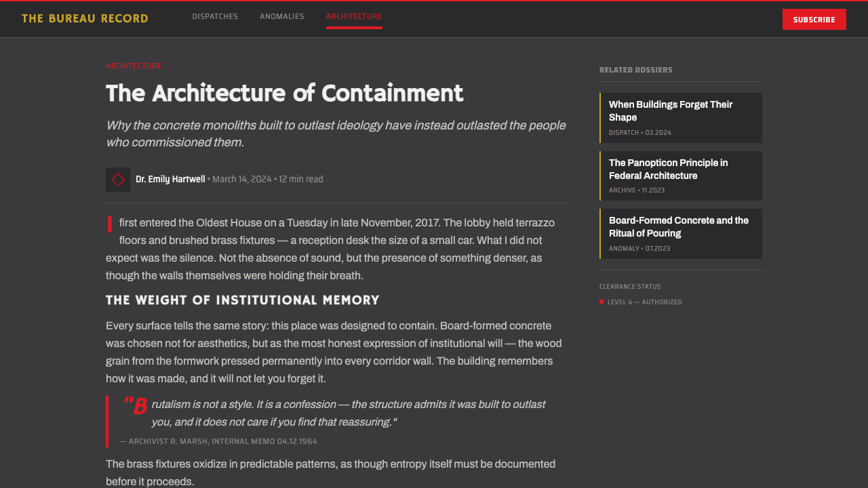Click the 'Archive • 11.2023' meta line
This screenshot has width=868, height=488.
[637, 190]
